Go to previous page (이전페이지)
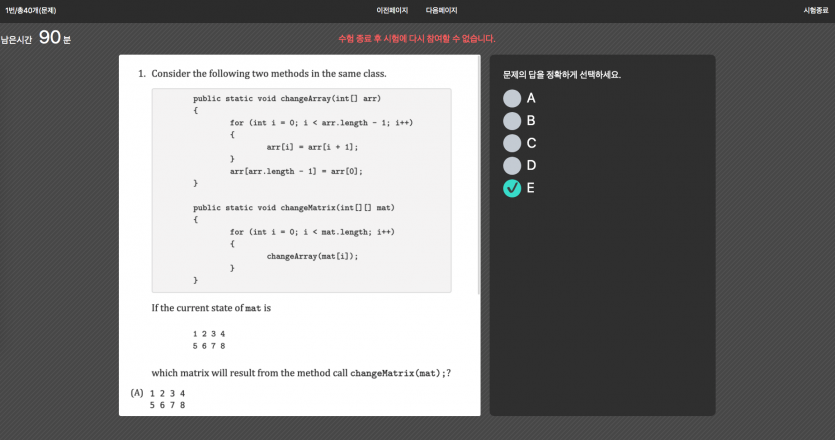835x440 pixels. click(x=392, y=11)
